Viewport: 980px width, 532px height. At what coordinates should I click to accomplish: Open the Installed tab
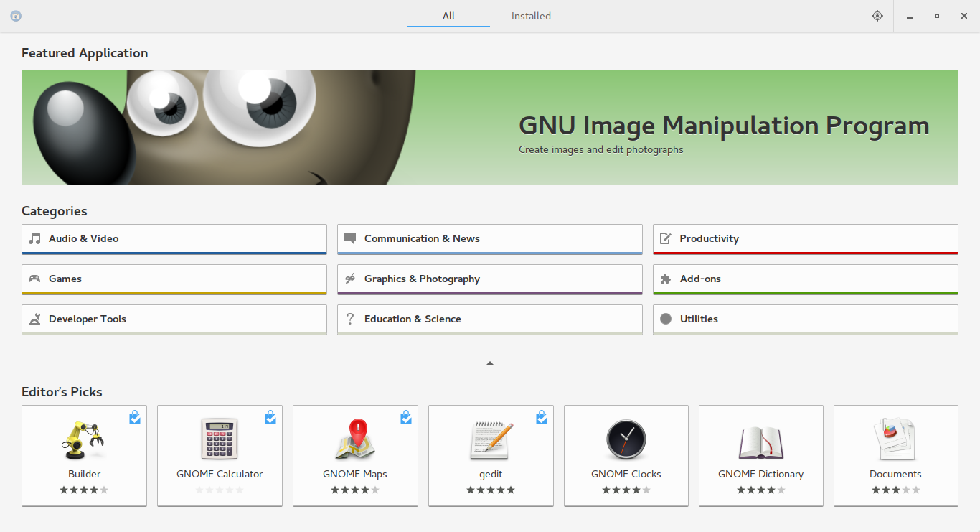531,16
